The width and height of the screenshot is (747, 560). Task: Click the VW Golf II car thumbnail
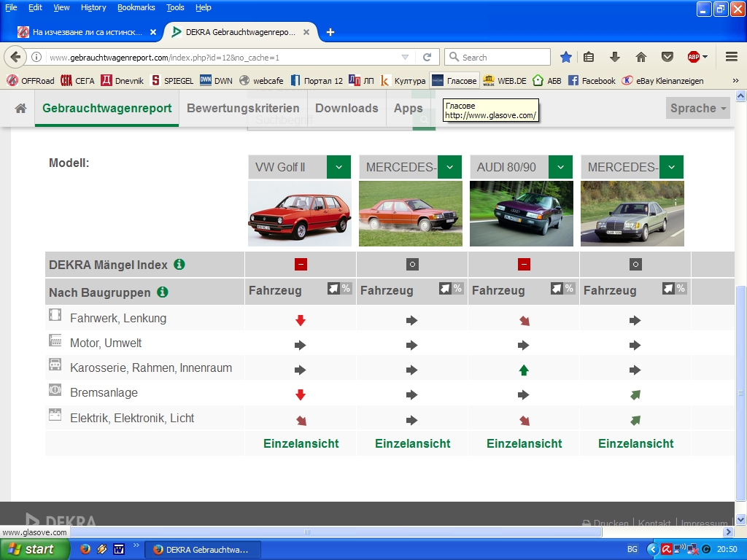tap(300, 214)
